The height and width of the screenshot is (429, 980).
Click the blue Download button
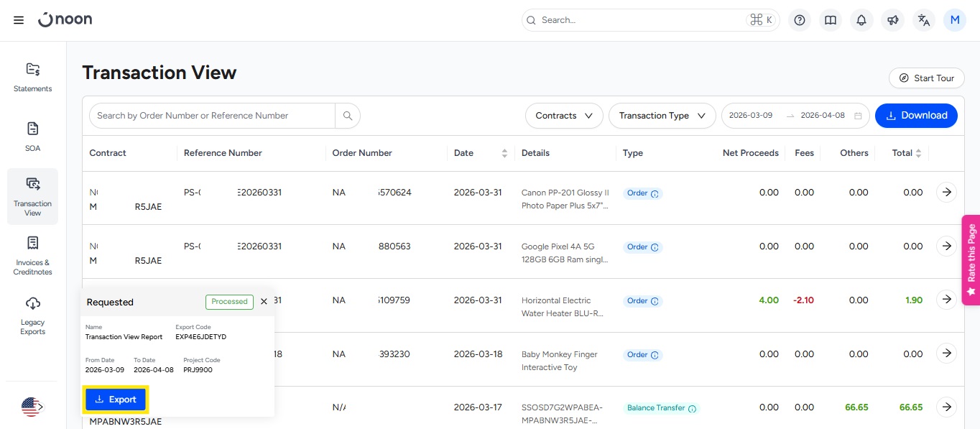pos(916,116)
